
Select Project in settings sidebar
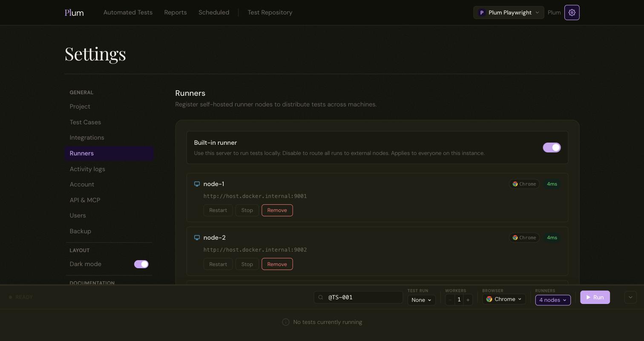[x=109, y=106]
